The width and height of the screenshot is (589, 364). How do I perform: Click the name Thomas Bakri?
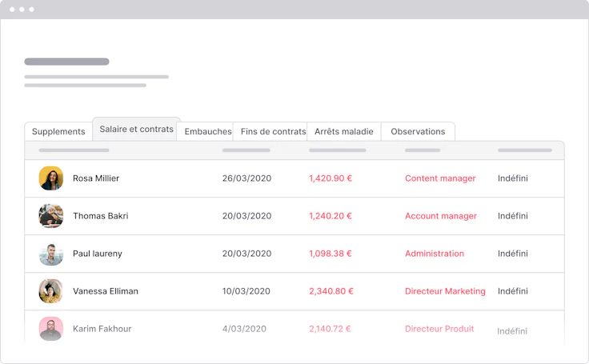pyautogui.click(x=101, y=216)
